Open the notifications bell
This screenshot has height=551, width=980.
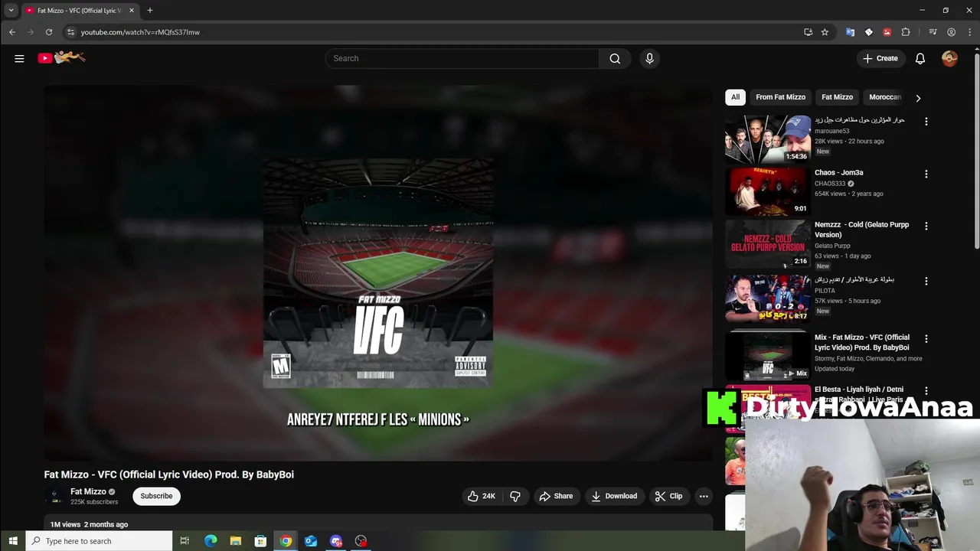click(x=920, y=58)
